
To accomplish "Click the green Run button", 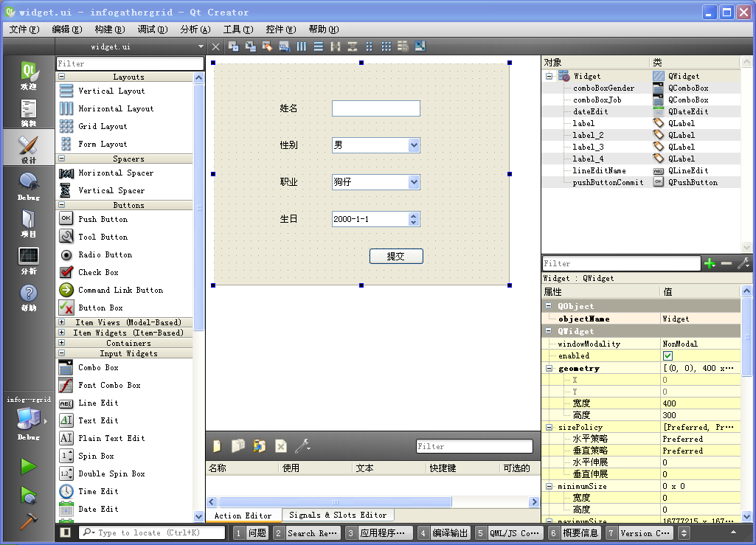I will pyautogui.click(x=29, y=466).
